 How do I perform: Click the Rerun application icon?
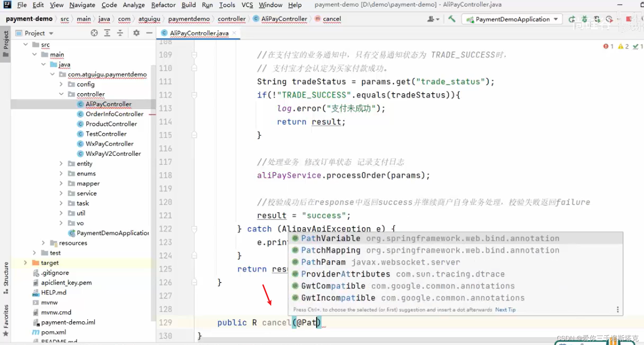[x=572, y=19]
